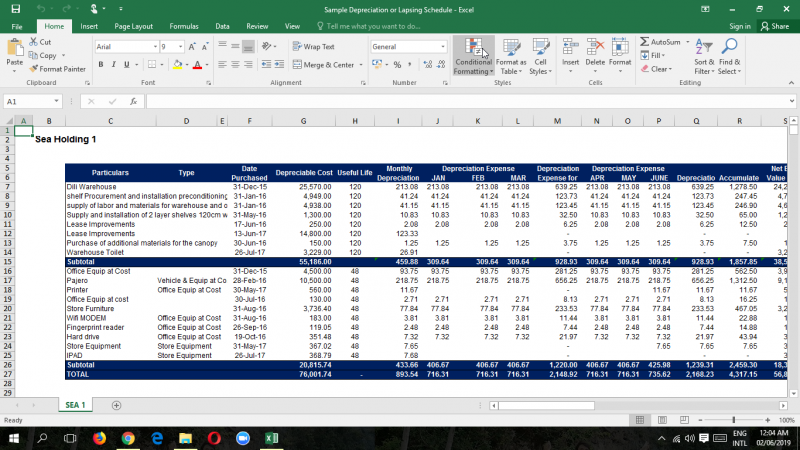Viewport: 800px width, 450px height.
Task: Click the Sign in link
Action: click(739, 26)
